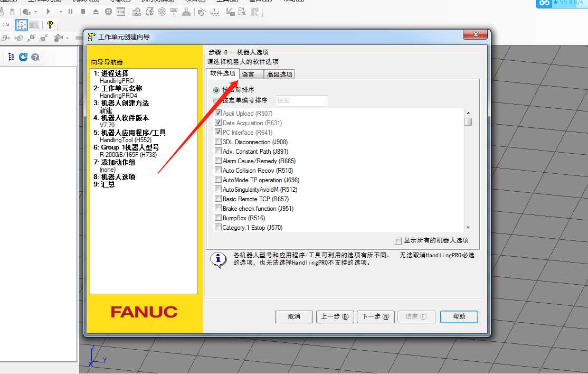This screenshot has width=588, height=374.
Task: Click the yellow question mark Help icon
Action: coord(50,25)
